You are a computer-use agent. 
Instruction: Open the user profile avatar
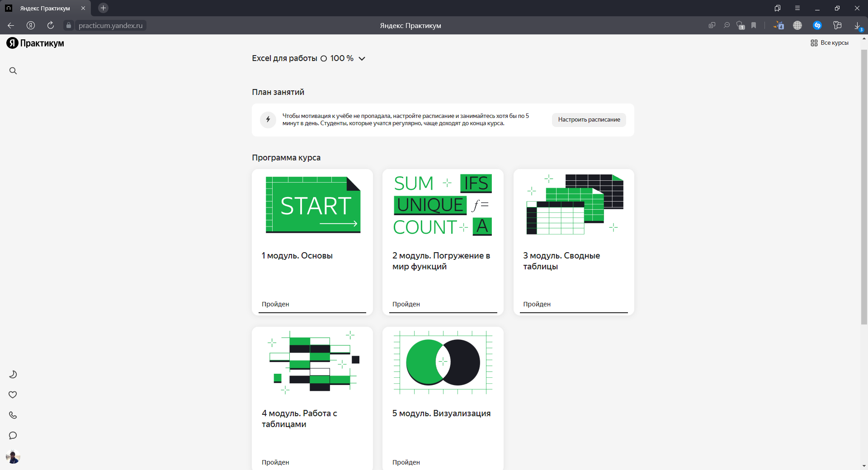(13, 457)
